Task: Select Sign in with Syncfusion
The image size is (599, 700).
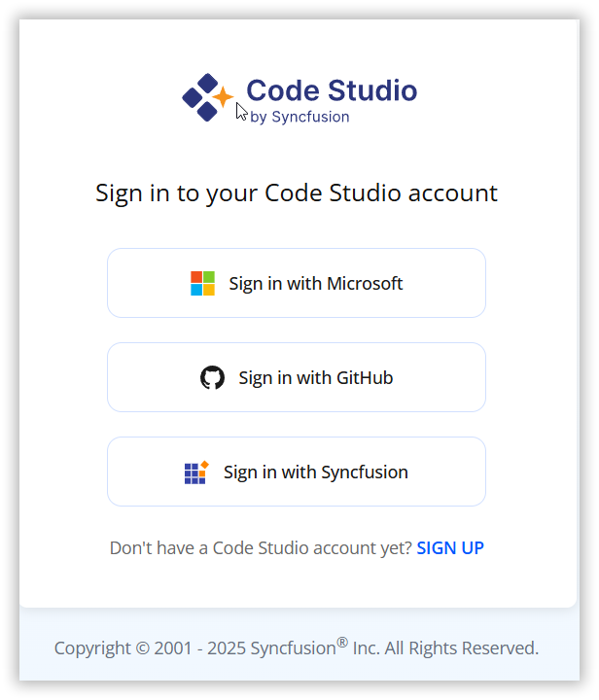Action: [297, 472]
